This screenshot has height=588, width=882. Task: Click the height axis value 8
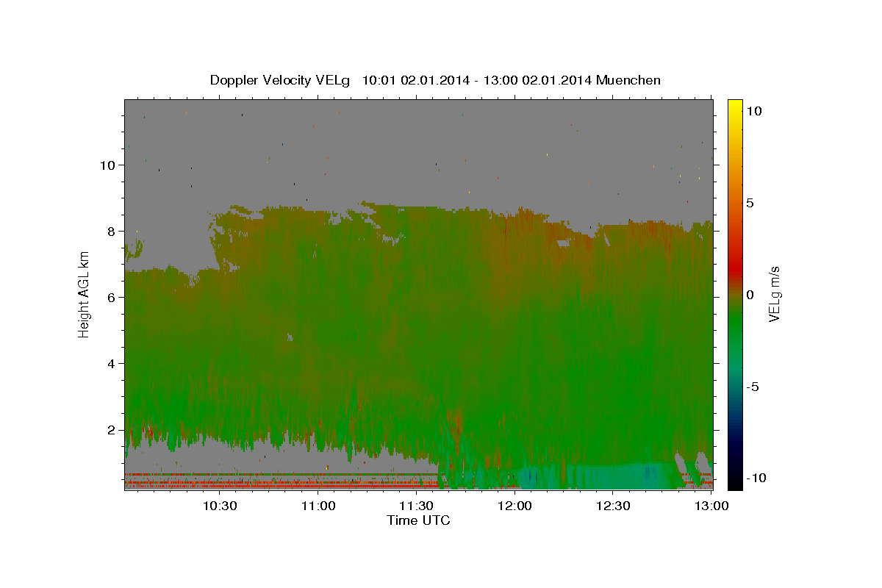[x=112, y=232]
